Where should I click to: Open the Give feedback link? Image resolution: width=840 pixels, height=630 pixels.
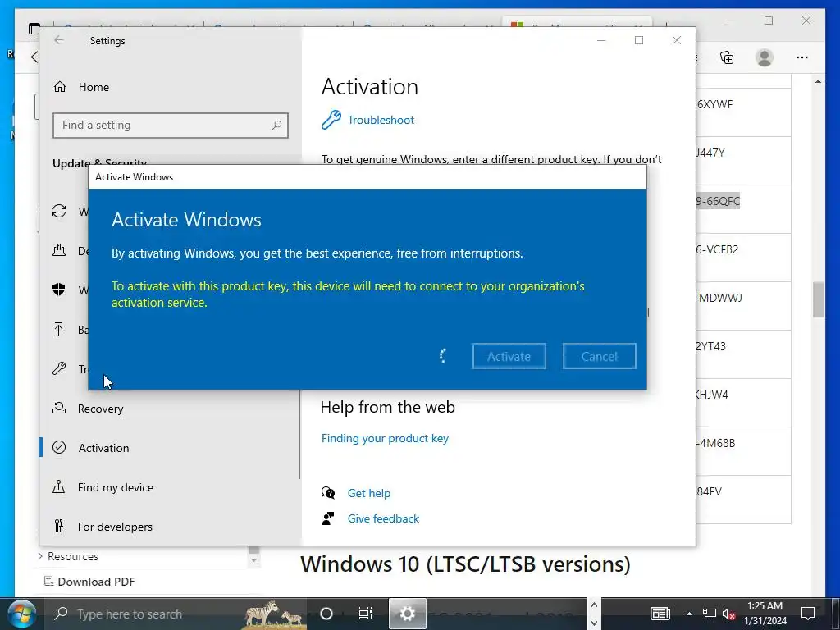(383, 518)
